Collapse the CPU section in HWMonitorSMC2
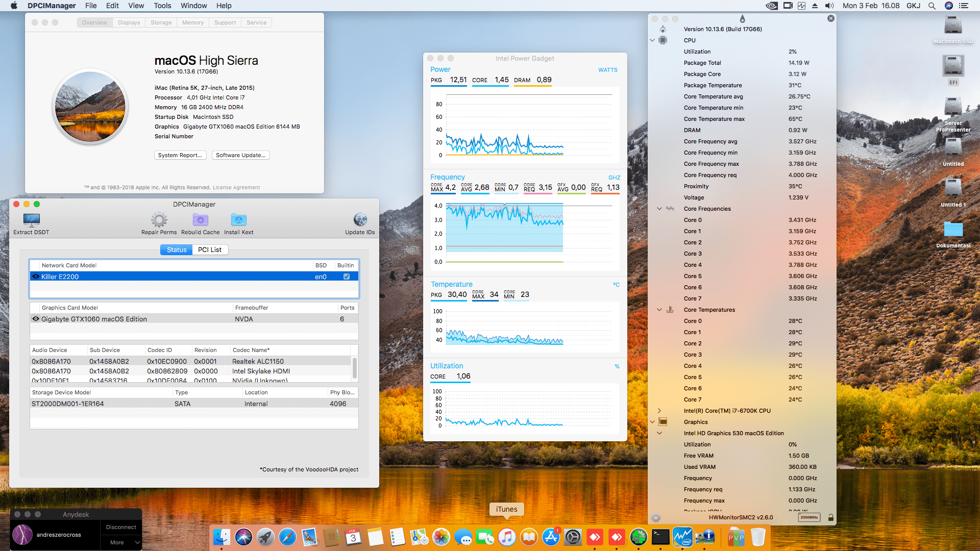Viewport: 980px width, 551px height. (652, 40)
